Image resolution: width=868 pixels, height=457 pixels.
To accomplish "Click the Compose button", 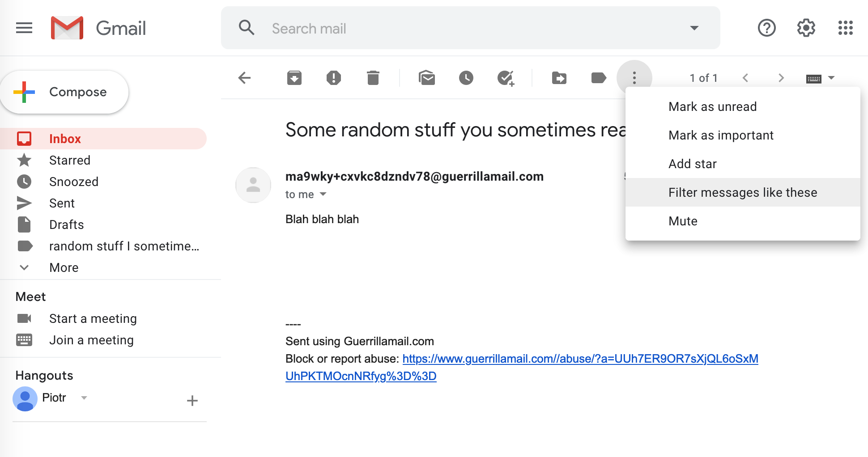I will pos(65,92).
